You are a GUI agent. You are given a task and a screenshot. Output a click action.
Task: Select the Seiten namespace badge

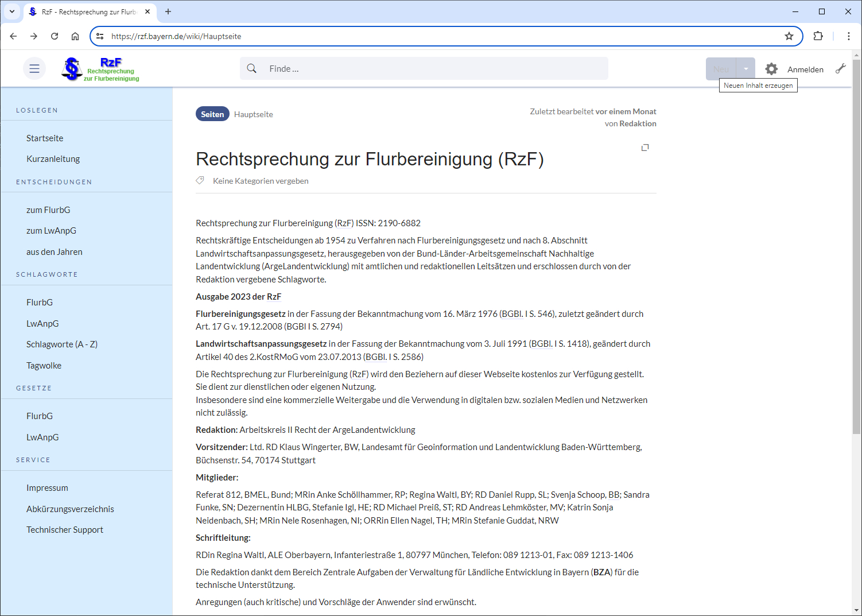point(212,114)
